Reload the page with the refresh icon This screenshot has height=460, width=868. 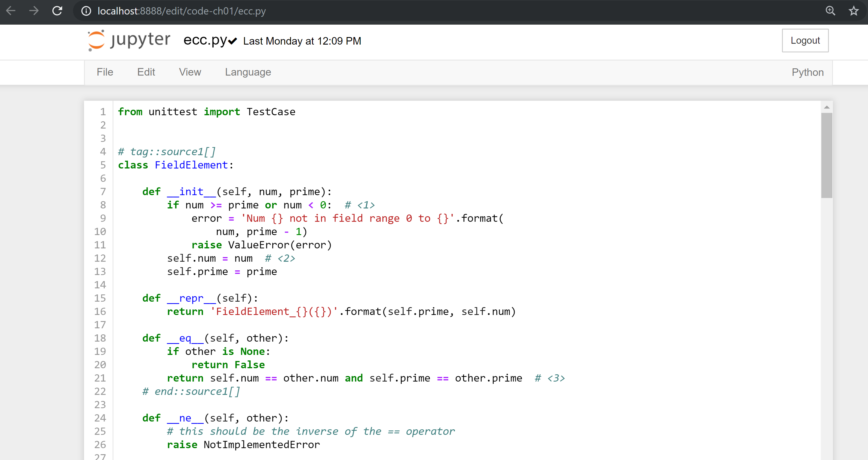pyautogui.click(x=57, y=11)
